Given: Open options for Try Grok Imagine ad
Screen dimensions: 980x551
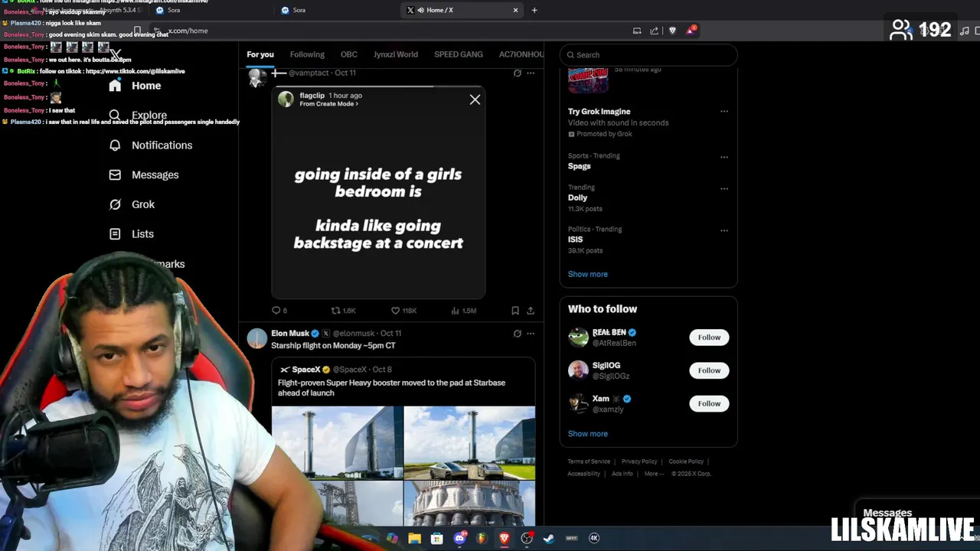Looking at the screenshot, I should (724, 112).
